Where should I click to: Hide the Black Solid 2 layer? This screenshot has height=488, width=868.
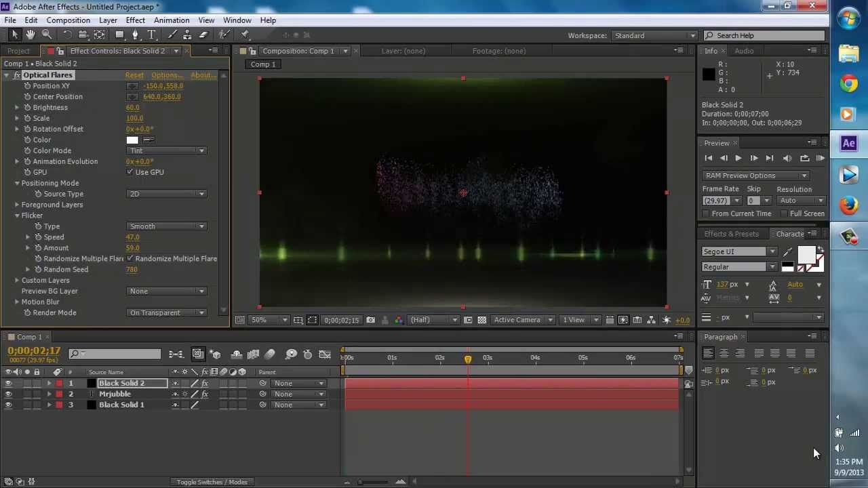click(x=8, y=384)
